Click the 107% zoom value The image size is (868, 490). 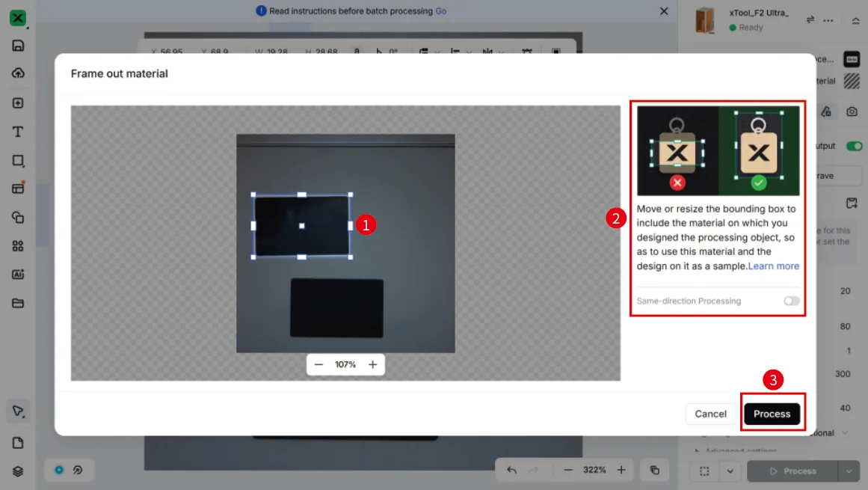point(345,364)
